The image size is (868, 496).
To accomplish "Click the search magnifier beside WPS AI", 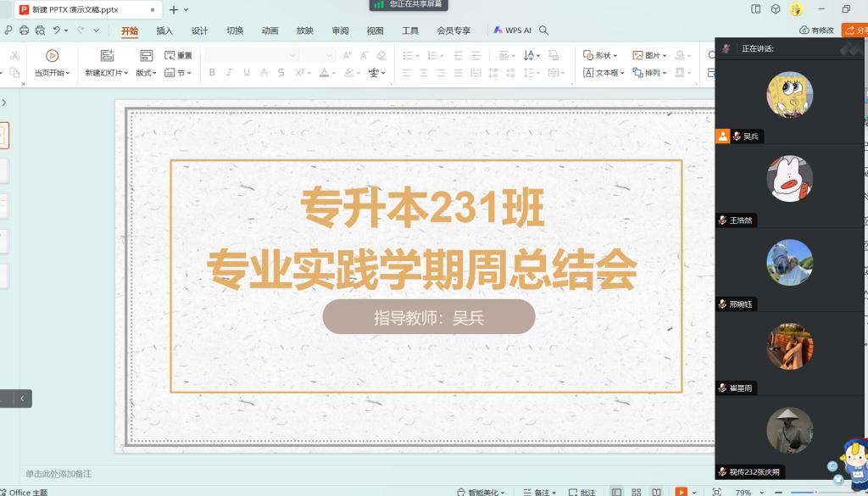I will (544, 31).
